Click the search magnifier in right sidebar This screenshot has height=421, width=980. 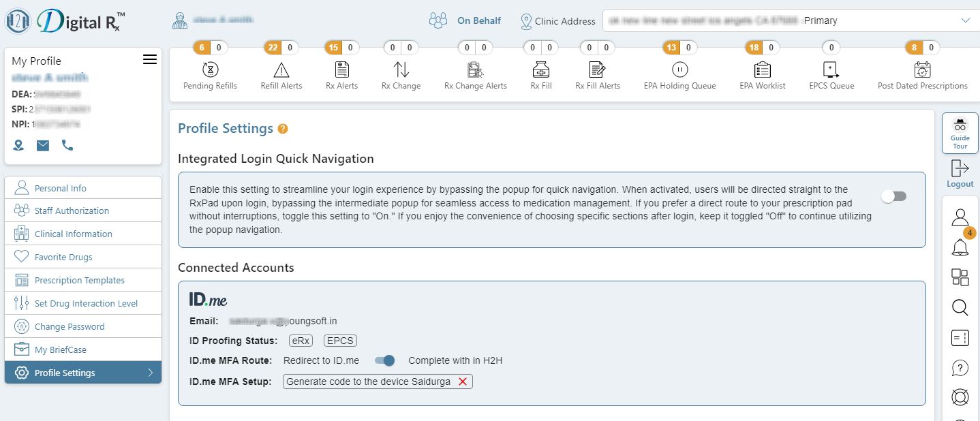pyautogui.click(x=960, y=307)
